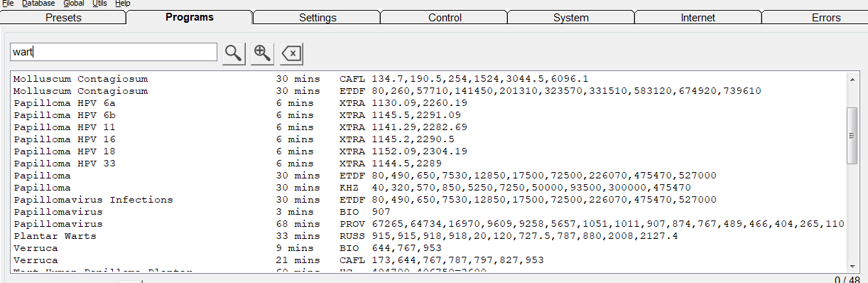The height and width of the screenshot is (283, 868).
Task: Switch to the Internet tab
Action: click(698, 18)
